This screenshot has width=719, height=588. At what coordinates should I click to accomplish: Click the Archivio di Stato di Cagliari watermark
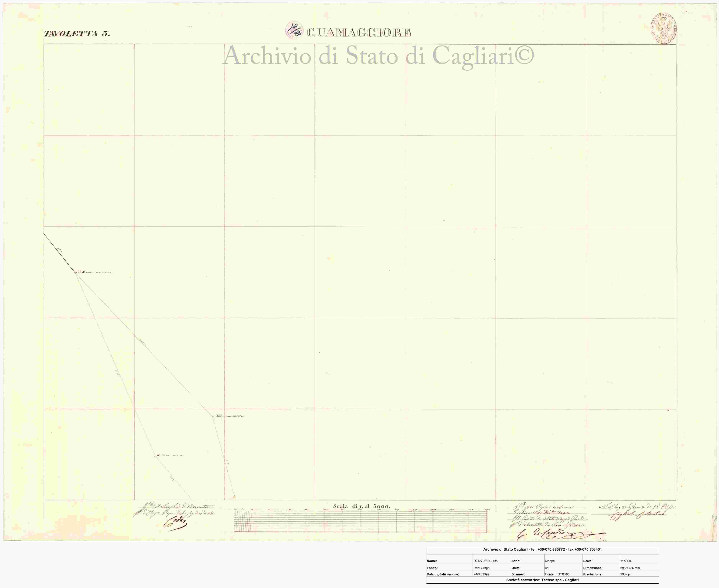click(x=378, y=56)
